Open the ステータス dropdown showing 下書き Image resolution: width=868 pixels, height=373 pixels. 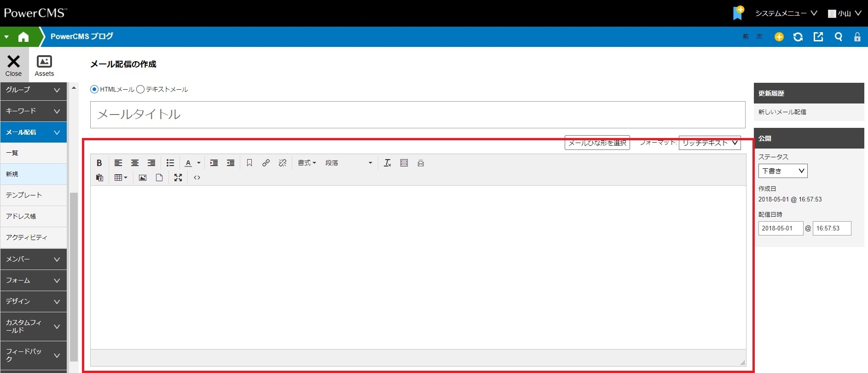click(x=782, y=171)
